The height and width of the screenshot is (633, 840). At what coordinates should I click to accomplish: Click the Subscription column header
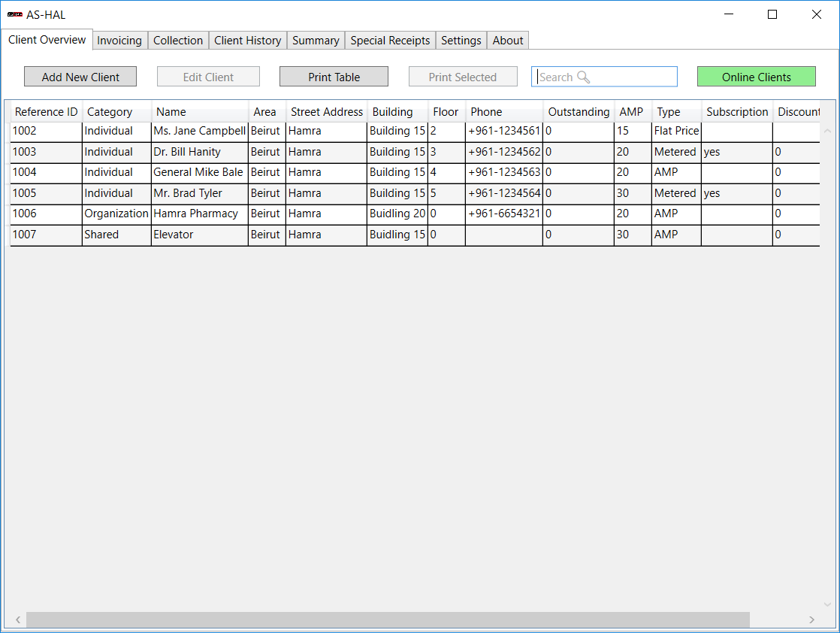736,112
